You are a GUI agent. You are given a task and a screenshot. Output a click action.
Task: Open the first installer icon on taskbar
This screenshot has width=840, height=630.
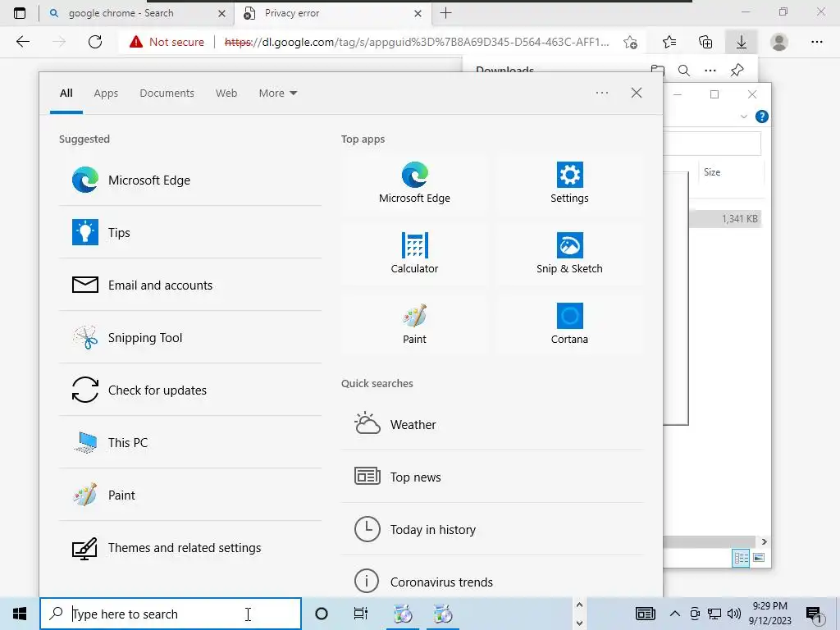point(403,614)
